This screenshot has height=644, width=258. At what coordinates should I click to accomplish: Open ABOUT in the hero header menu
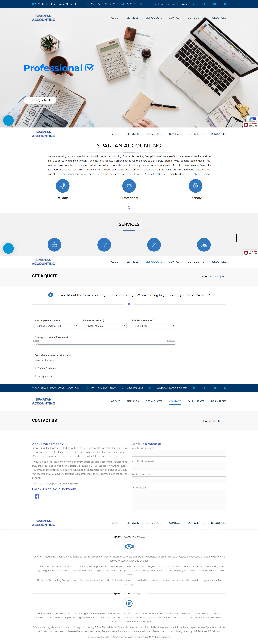tap(115, 18)
